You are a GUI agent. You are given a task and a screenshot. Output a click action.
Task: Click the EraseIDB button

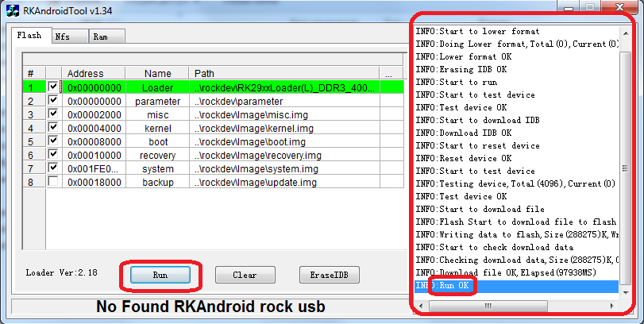pyautogui.click(x=330, y=275)
